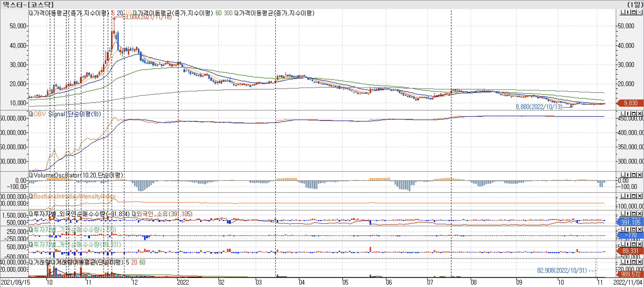Screen dimensions: 644x287
Task: Click the vertical bar icon in 개인순매수수량 panel
Action: pyautogui.click(x=628, y=244)
